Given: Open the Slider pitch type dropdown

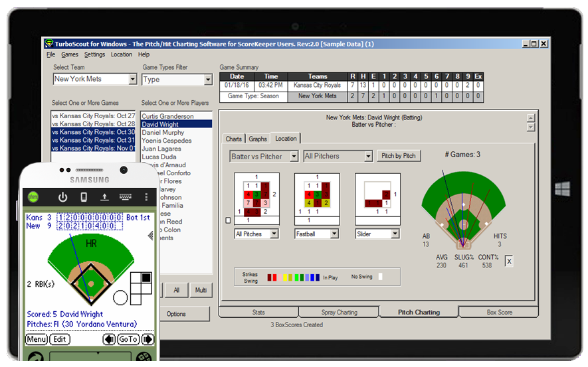Looking at the screenshot, I should pyautogui.click(x=395, y=234).
